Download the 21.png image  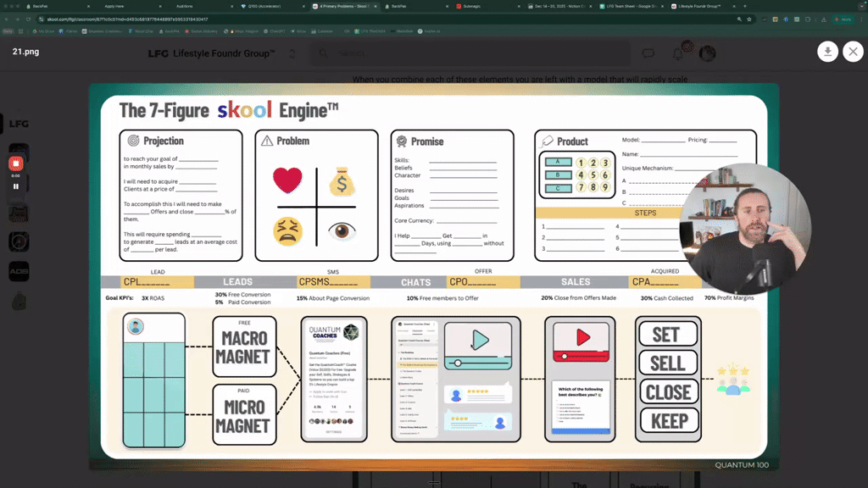coord(827,52)
